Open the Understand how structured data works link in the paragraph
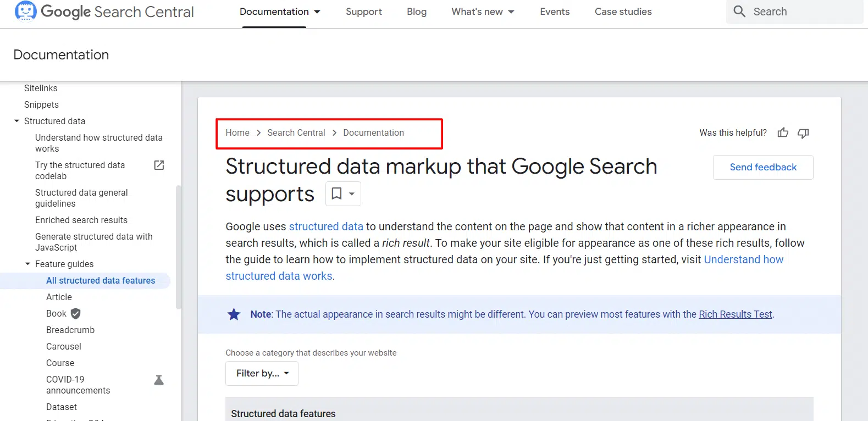The width and height of the screenshot is (868, 421). pyautogui.click(x=744, y=259)
